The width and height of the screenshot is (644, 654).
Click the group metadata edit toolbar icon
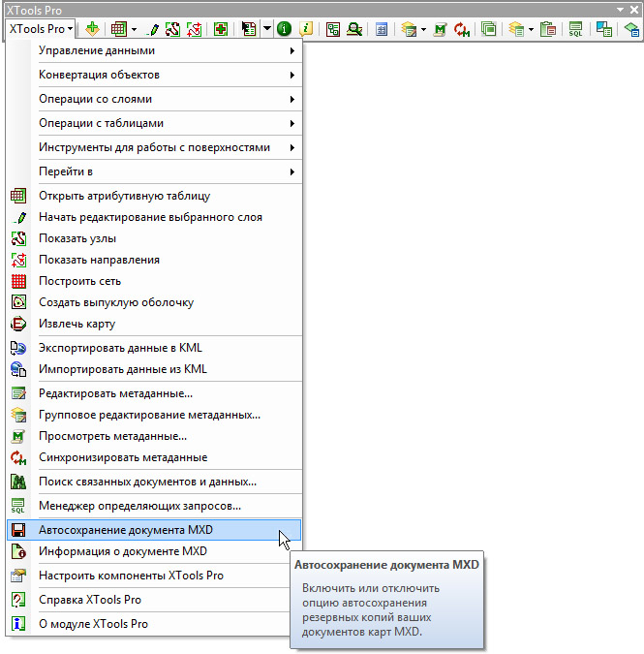[409, 29]
